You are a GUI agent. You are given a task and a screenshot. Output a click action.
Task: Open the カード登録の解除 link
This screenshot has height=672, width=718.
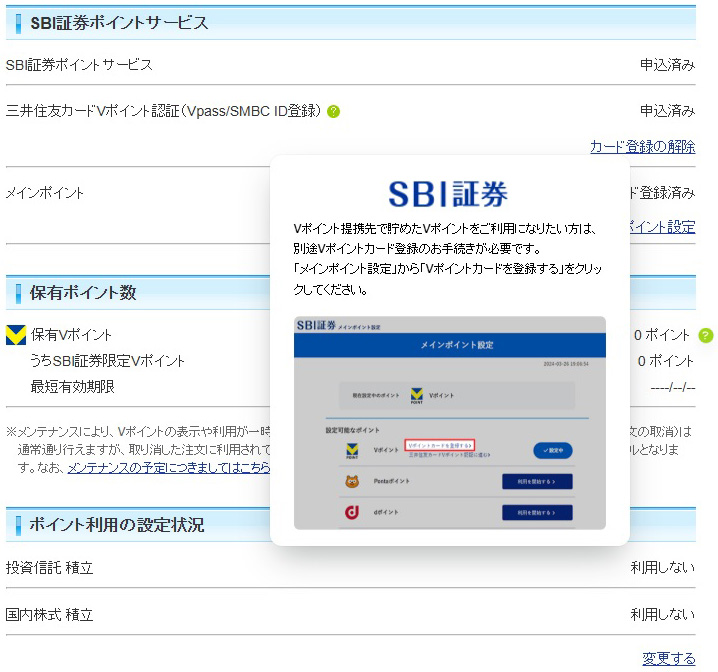coord(642,146)
